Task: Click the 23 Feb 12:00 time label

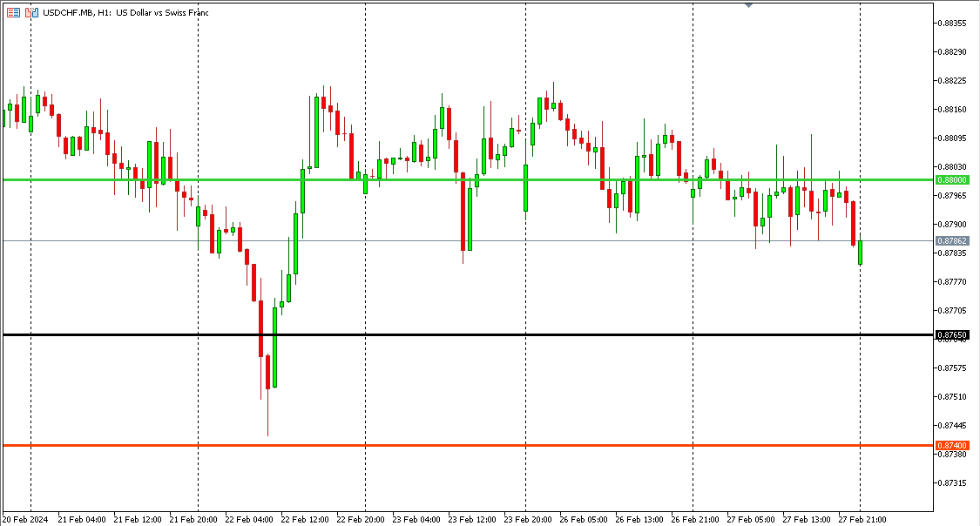Action: click(x=472, y=520)
